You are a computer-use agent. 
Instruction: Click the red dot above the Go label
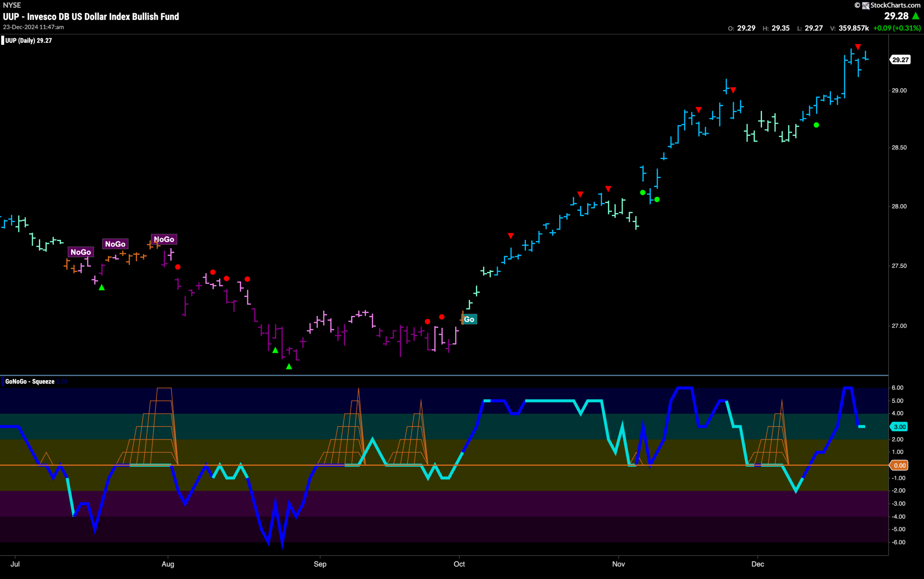(442, 317)
